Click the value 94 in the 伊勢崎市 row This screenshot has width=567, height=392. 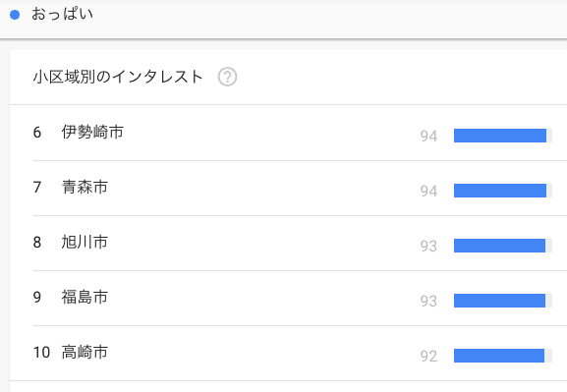(x=428, y=137)
